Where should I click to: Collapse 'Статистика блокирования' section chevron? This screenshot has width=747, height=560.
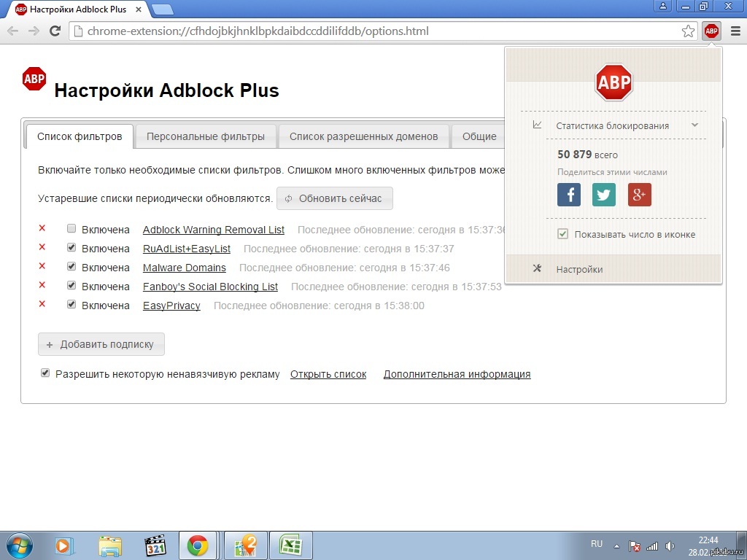coord(694,125)
